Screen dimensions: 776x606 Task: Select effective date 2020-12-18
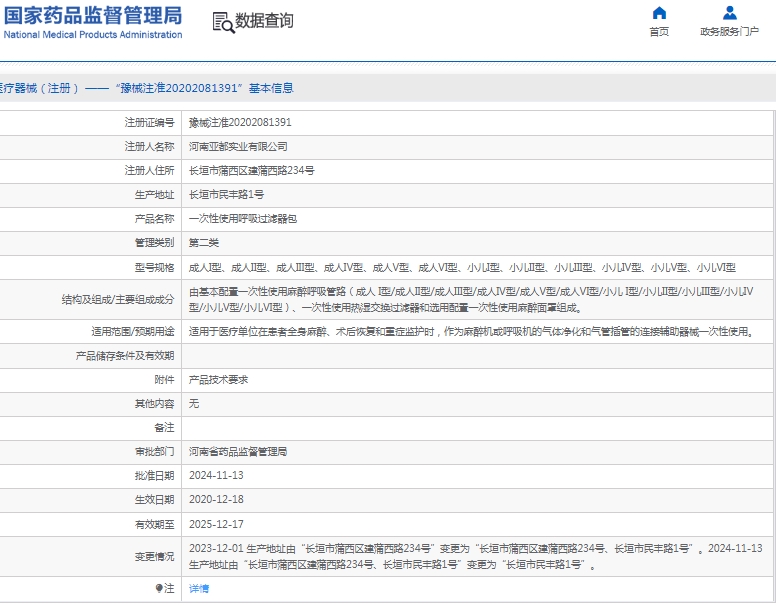coord(216,500)
